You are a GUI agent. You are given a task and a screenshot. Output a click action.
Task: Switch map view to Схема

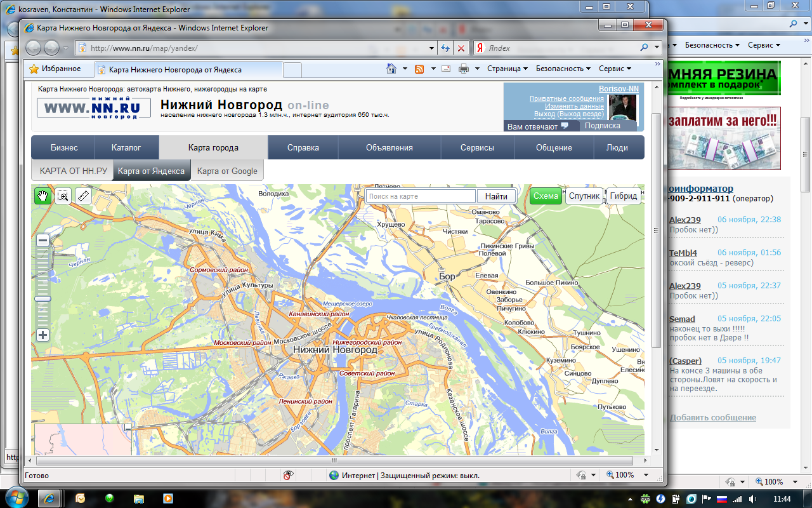(546, 196)
